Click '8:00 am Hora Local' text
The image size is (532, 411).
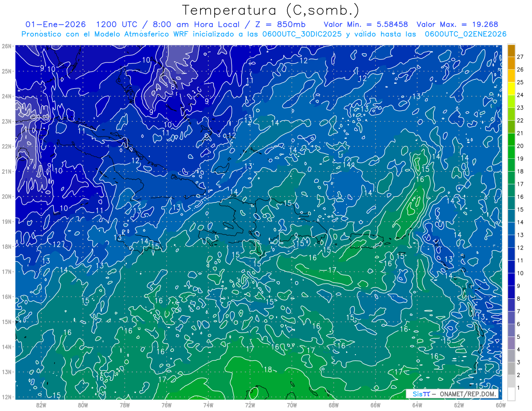point(197,24)
